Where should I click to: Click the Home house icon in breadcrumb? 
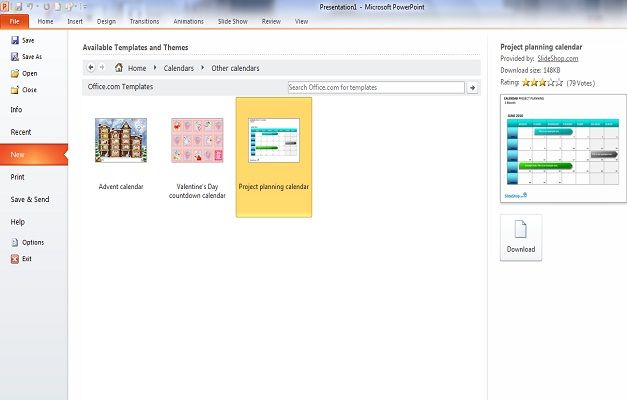pyautogui.click(x=119, y=68)
